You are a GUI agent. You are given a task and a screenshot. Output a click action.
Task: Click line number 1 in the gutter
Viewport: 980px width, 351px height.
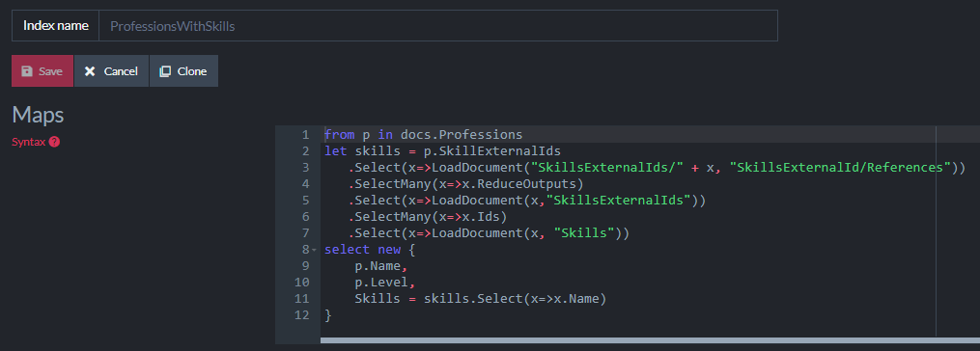(x=305, y=134)
